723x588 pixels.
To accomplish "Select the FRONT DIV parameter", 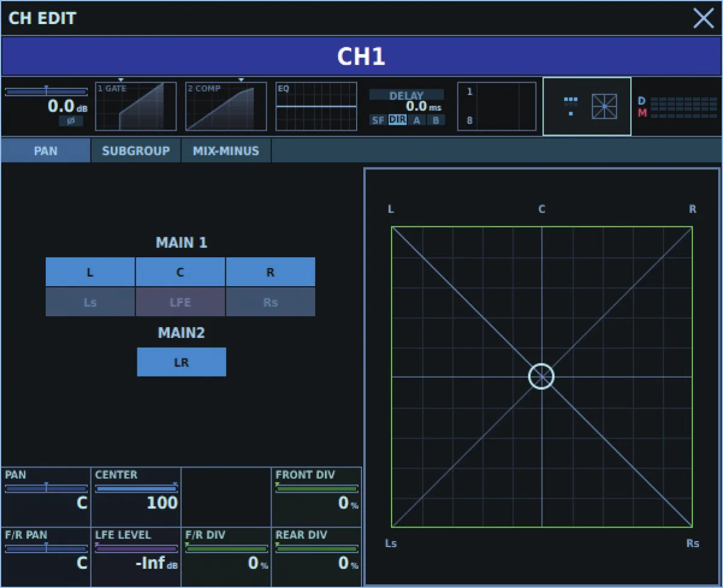I will point(316,496).
